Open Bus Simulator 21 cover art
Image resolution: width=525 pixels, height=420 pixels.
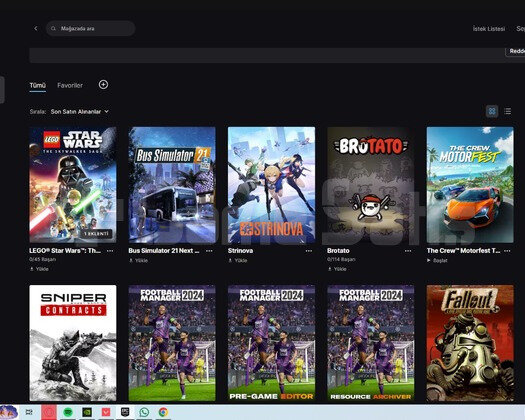pyautogui.click(x=172, y=185)
